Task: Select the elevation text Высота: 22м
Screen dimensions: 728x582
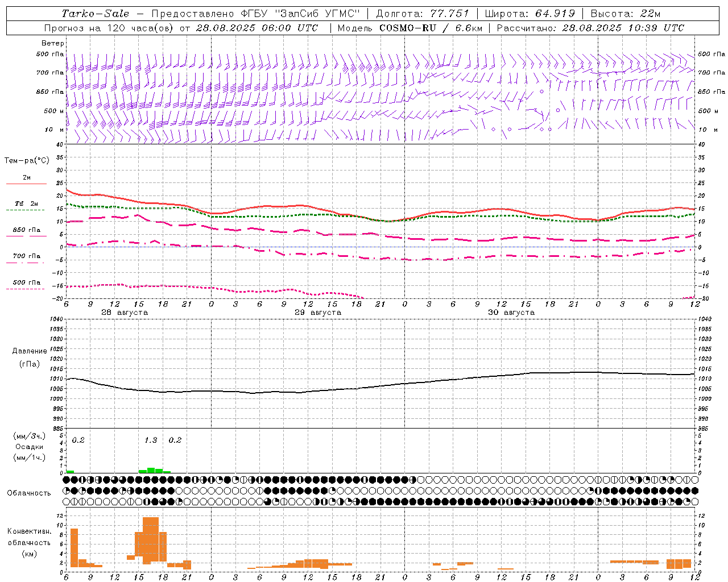Action: click(626, 14)
